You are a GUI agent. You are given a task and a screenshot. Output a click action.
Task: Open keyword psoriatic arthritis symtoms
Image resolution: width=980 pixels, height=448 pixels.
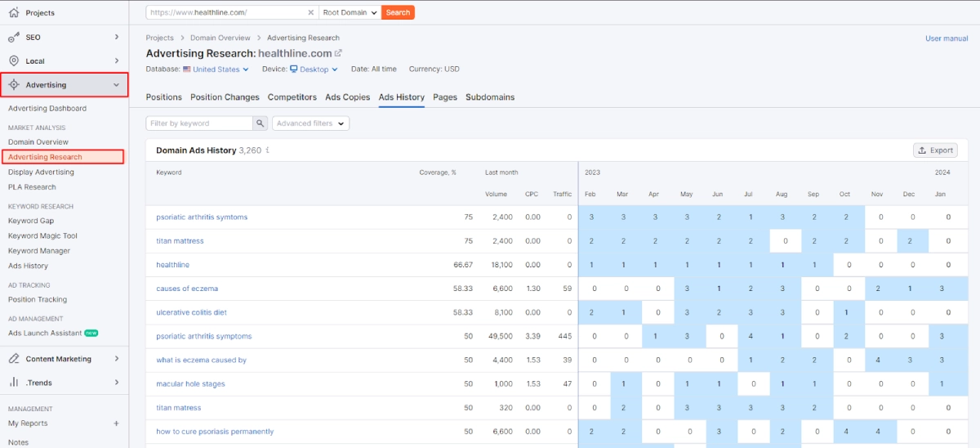click(202, 217)
